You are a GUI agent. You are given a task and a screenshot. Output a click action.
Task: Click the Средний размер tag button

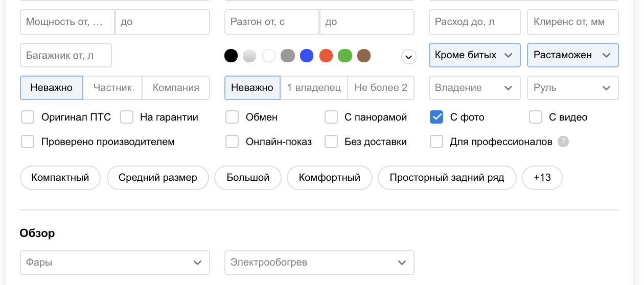158,178
